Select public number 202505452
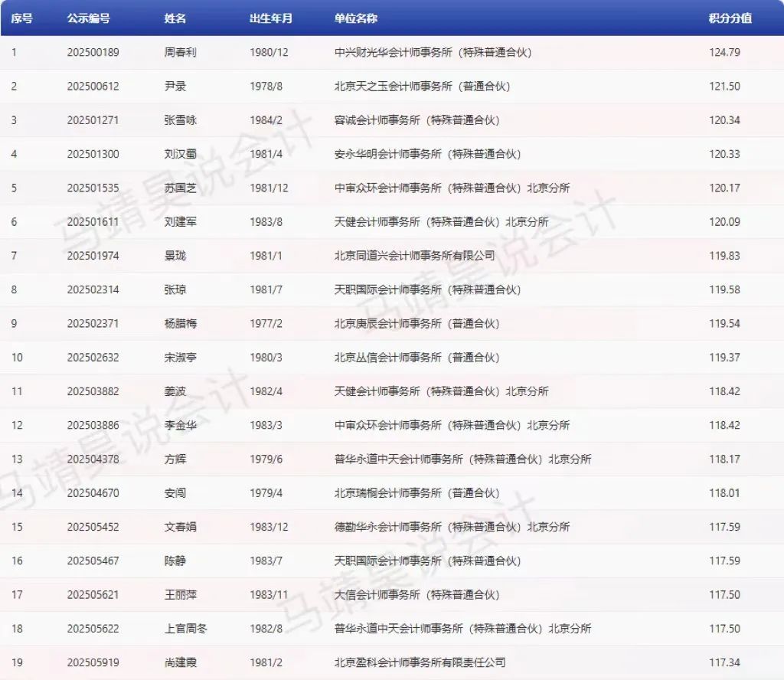The height and width of the screenshot is (680, 784). (93, 527)
